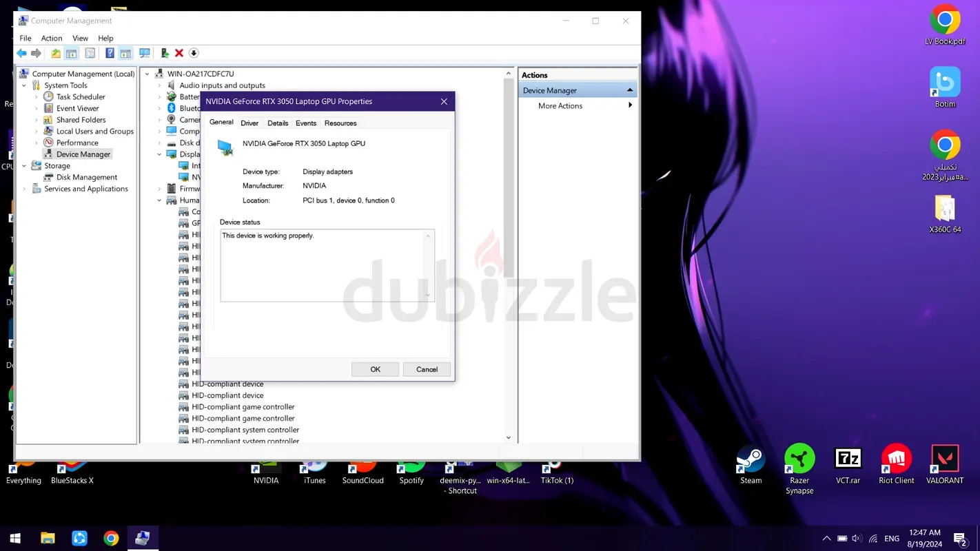
Task: Expand the Event Viewer node
Action: (x=37, y=109)
